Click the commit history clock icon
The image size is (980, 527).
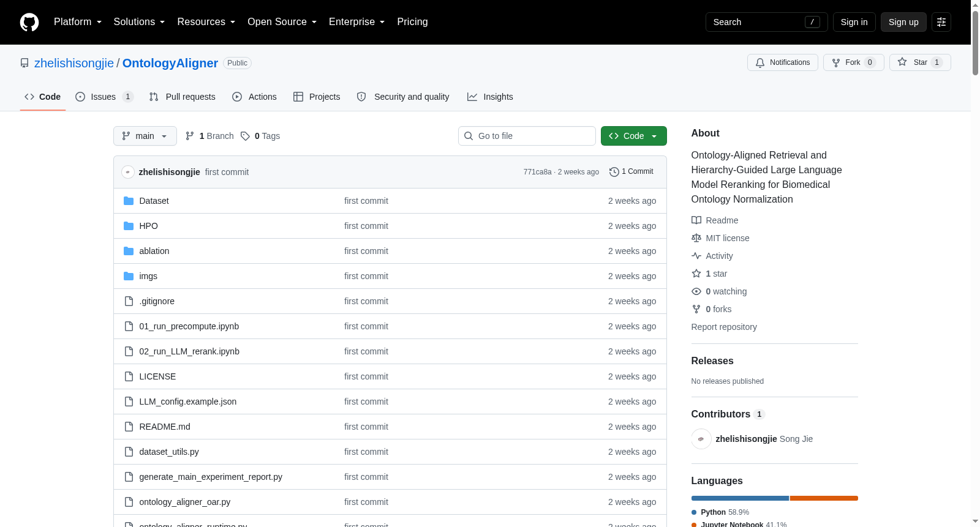point(614,172)
